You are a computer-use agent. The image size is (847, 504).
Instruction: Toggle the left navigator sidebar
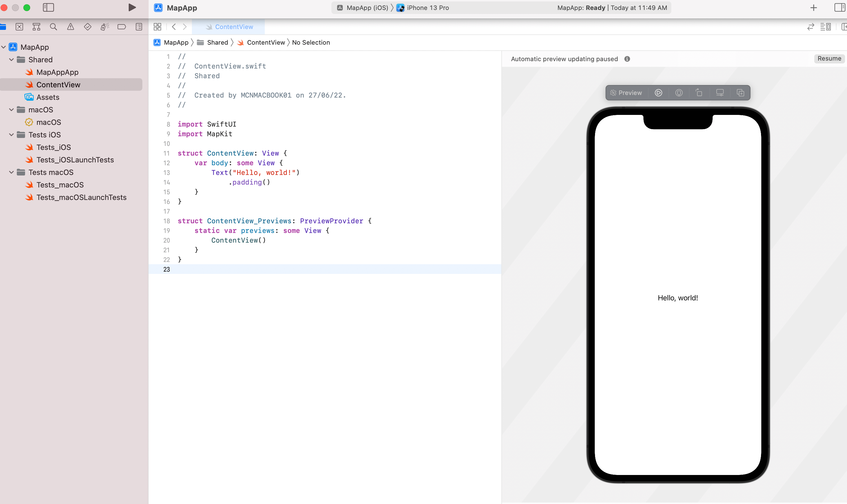(48, 7)
